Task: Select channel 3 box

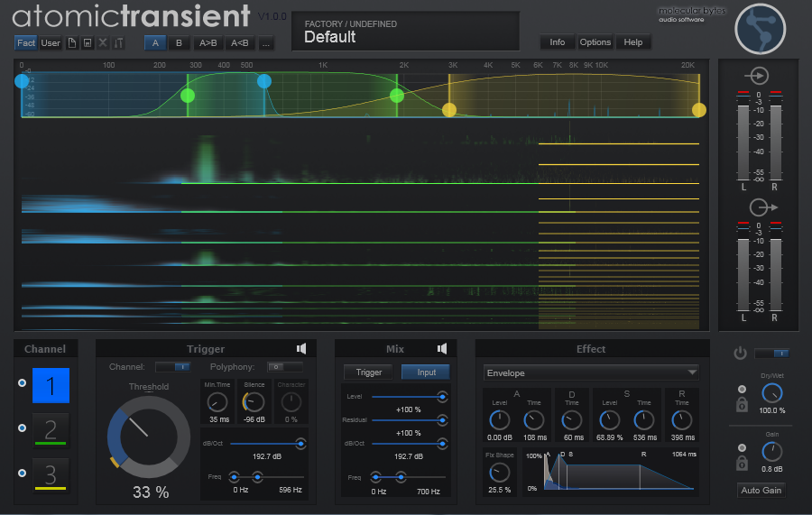Action: (51, 474)
